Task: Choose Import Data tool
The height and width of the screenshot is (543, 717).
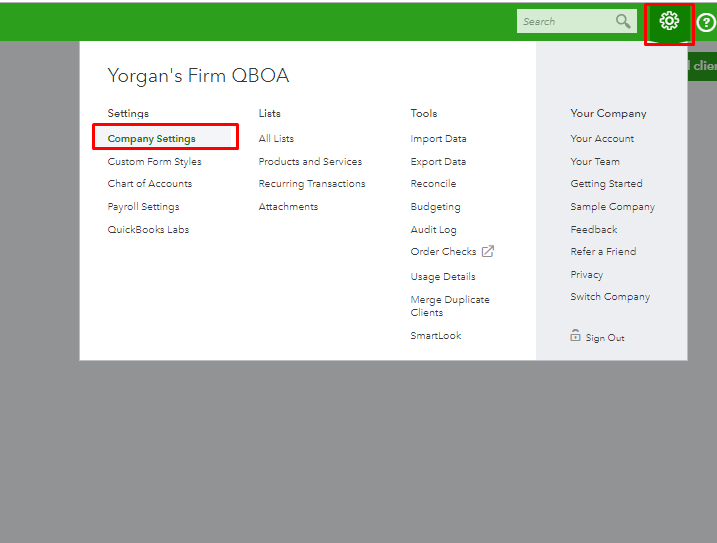Action: coord(438,139)
